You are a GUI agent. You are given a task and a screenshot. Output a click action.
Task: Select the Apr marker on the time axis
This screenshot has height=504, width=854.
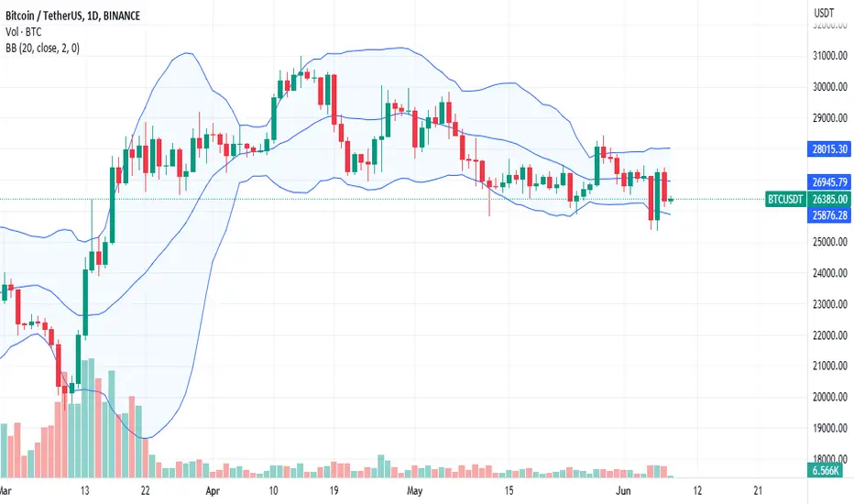click(213, 491)
